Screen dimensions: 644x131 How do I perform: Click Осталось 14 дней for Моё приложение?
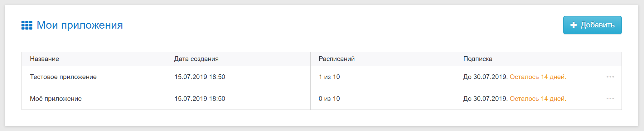click(538, 99)
